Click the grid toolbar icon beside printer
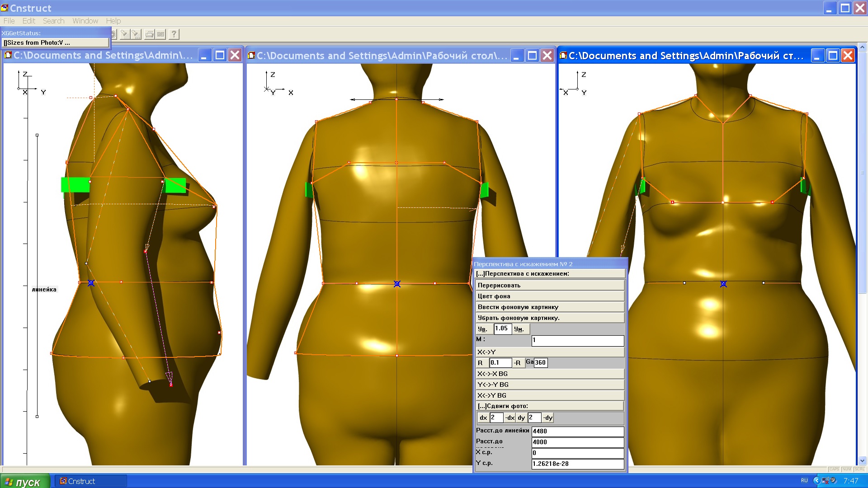Screen dimensions: 868x488 [x=161, y=34]
